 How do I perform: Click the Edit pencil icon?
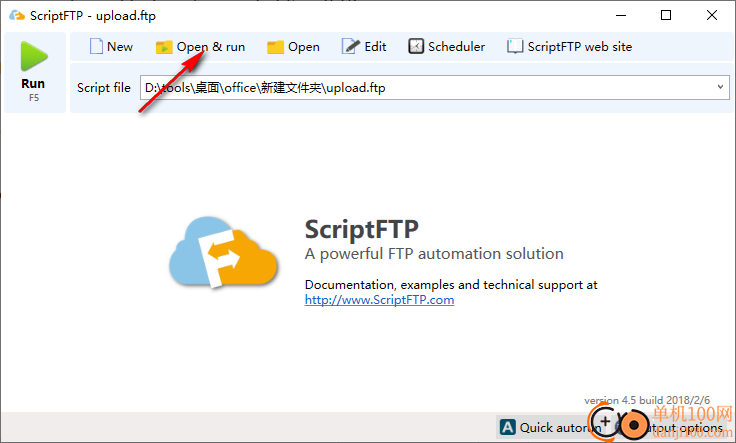[x=350, y=46]
